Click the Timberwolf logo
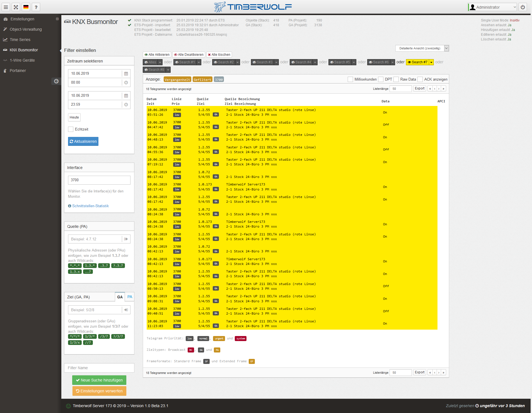This screenshot has width=532, height=413. click(253, 7)
